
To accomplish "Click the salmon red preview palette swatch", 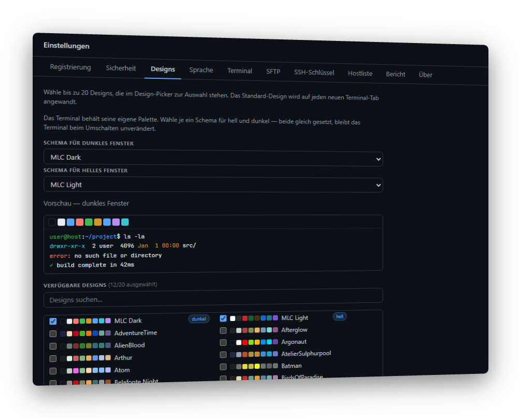I will click(x=80, y=222).
